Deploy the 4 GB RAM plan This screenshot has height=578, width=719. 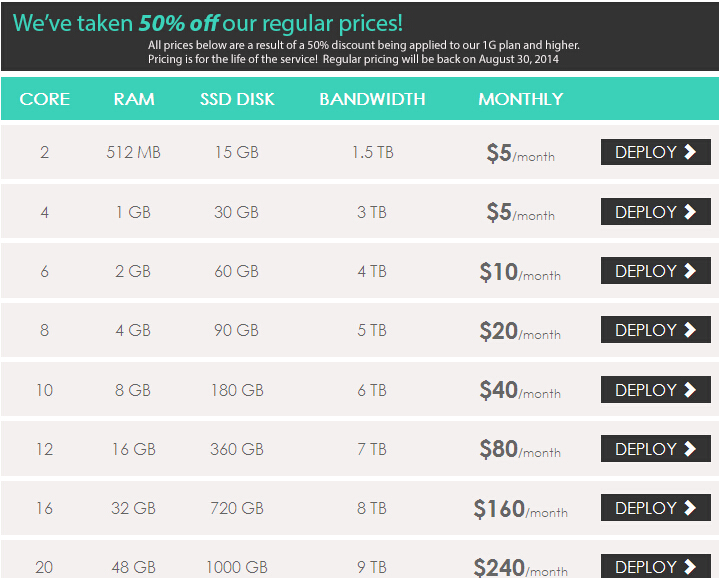pyautogui.click(x=656, y=330)
